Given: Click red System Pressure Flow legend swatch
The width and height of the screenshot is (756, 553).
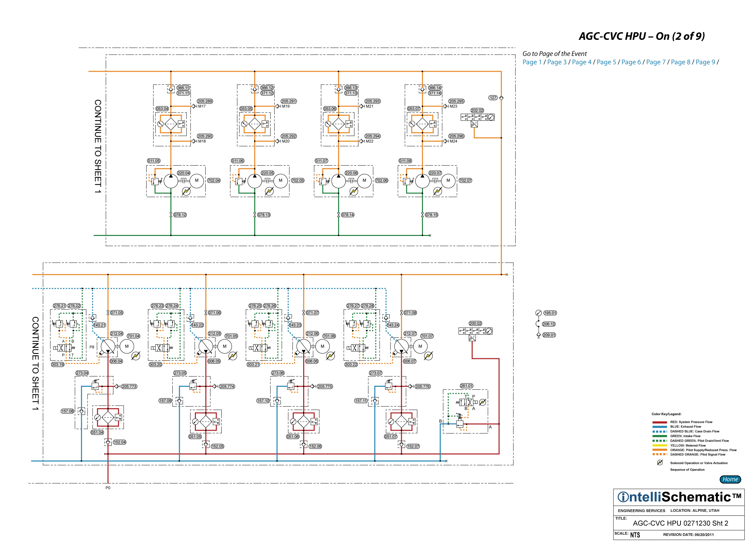Looking at the screenshot, I should [x=659, y=422].
